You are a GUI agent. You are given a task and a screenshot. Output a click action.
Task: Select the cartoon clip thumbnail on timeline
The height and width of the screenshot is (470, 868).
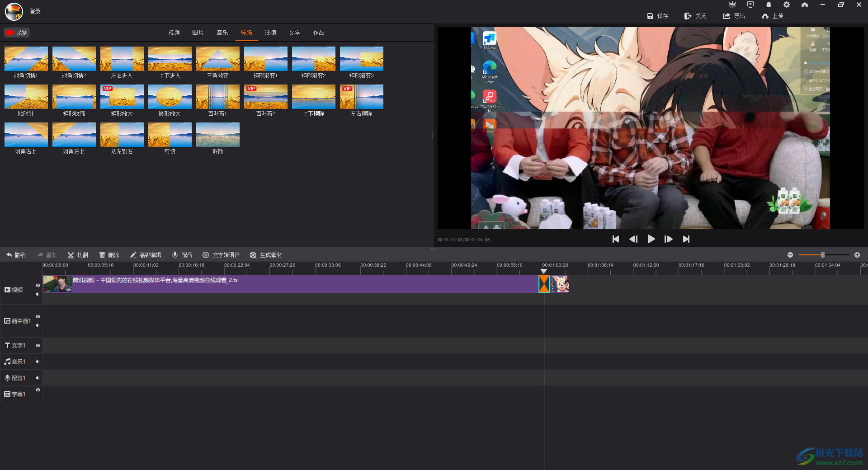tap(559, 284)
